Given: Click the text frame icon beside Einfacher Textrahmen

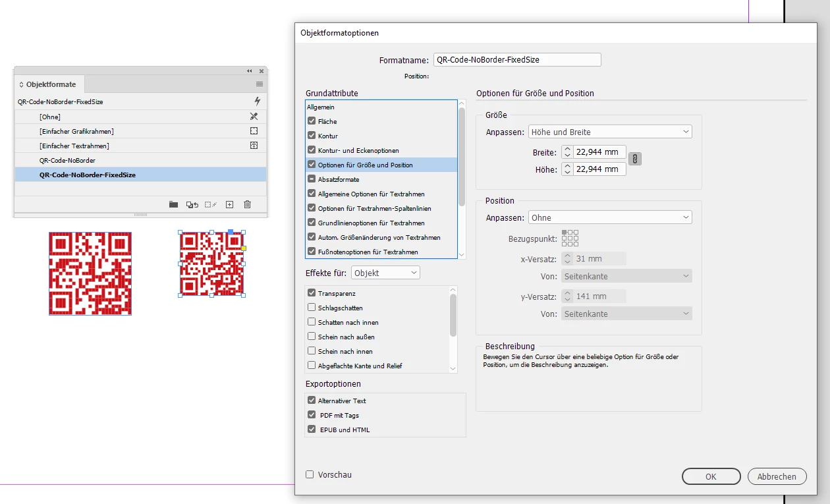Looking at the screenshot, I should (254, 146).
